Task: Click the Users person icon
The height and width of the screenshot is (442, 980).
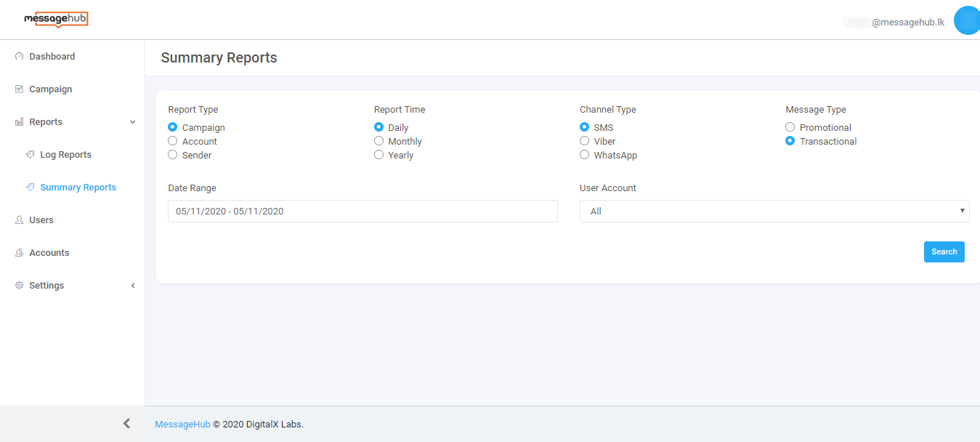Action: click(x=20, y=220)
